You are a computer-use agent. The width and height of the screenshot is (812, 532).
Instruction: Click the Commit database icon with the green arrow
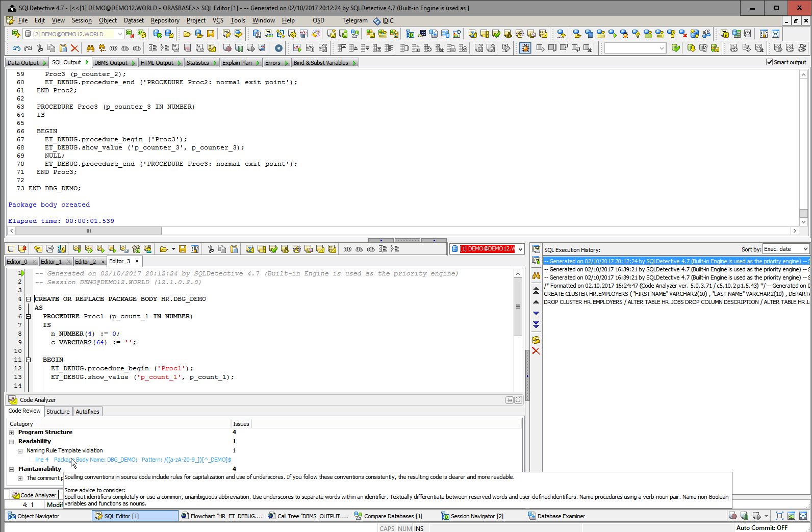click(158, 34)
